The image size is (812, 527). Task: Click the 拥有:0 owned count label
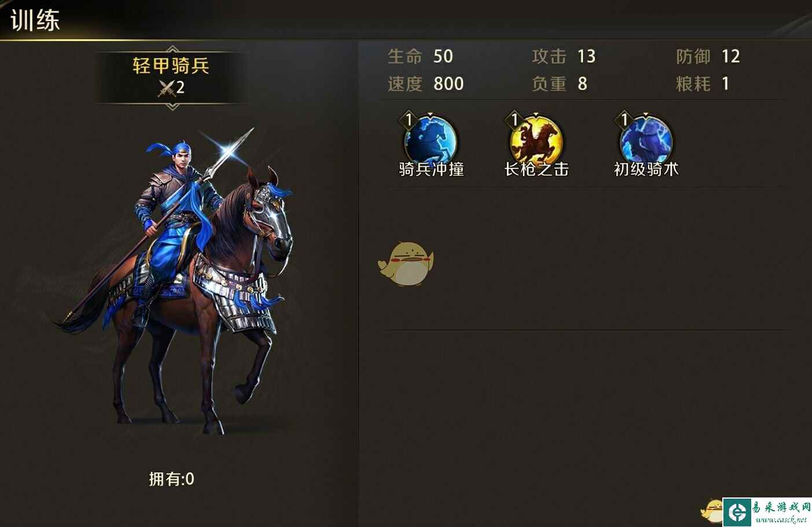(x=171, y=479)
